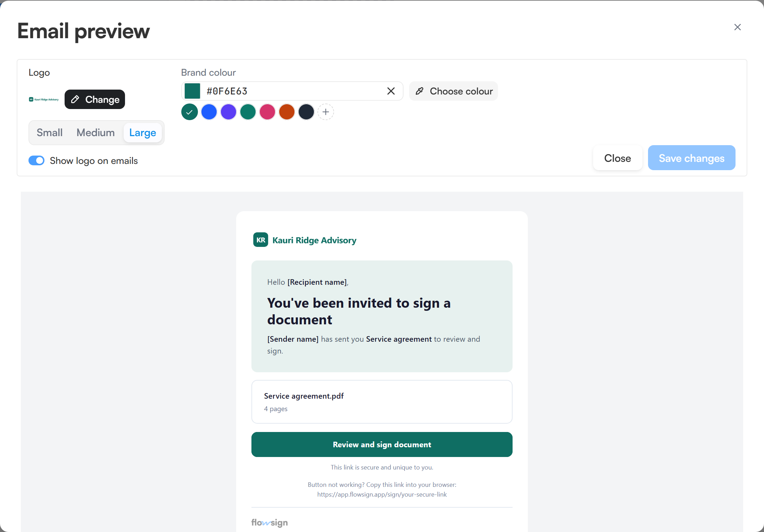Click the 'You've been invited to sign' headline

tap(359, 311)
